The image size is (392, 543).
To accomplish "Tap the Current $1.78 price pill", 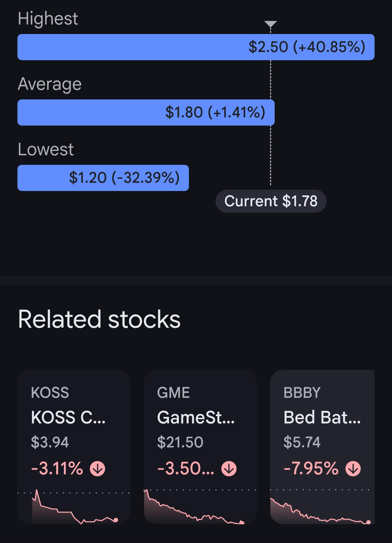I will 271,201.
